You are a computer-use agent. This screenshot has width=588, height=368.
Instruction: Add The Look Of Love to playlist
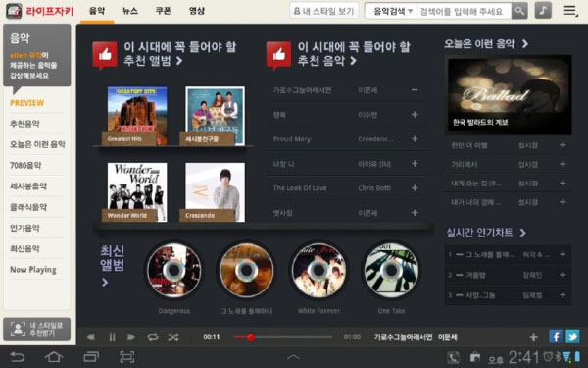415,187
